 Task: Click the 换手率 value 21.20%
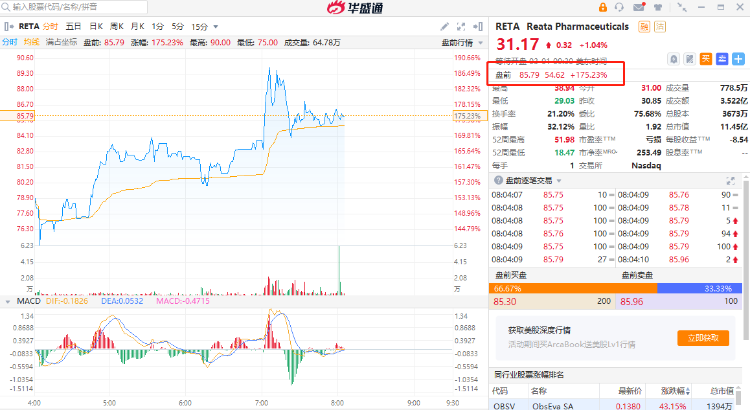point(561,114)
